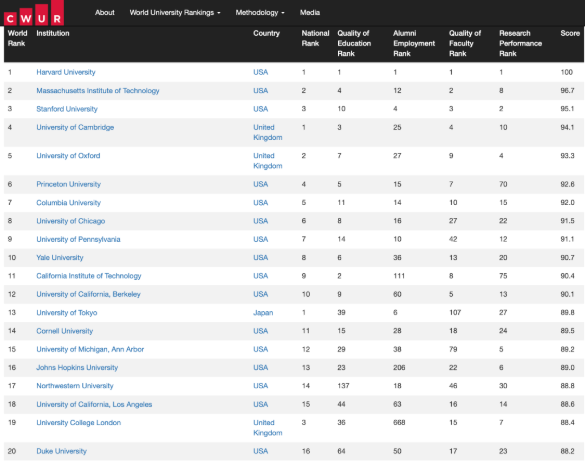Select score 100 in Harvard row
This screenshot has height=462, width=585.
pyautogui.click(x=566, y=72)
